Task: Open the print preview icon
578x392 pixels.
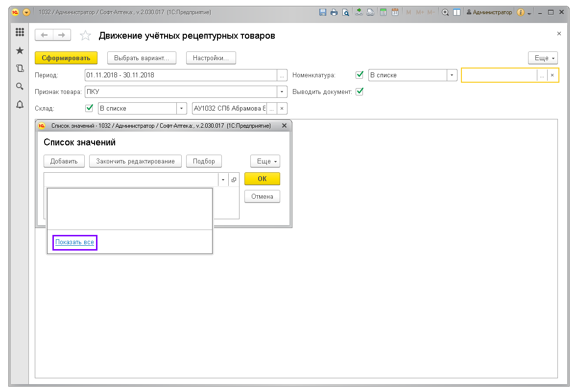Action: pyautogui.click(x=346, y=12)
